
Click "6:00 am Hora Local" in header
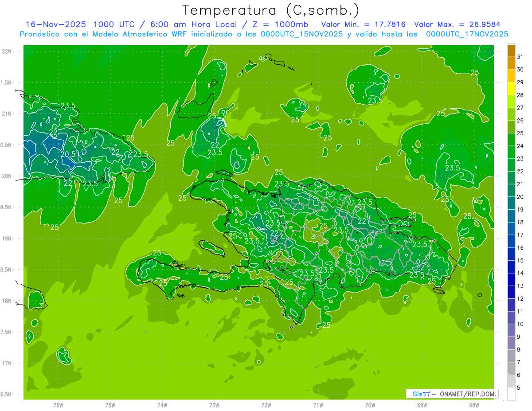pos(194,24)
